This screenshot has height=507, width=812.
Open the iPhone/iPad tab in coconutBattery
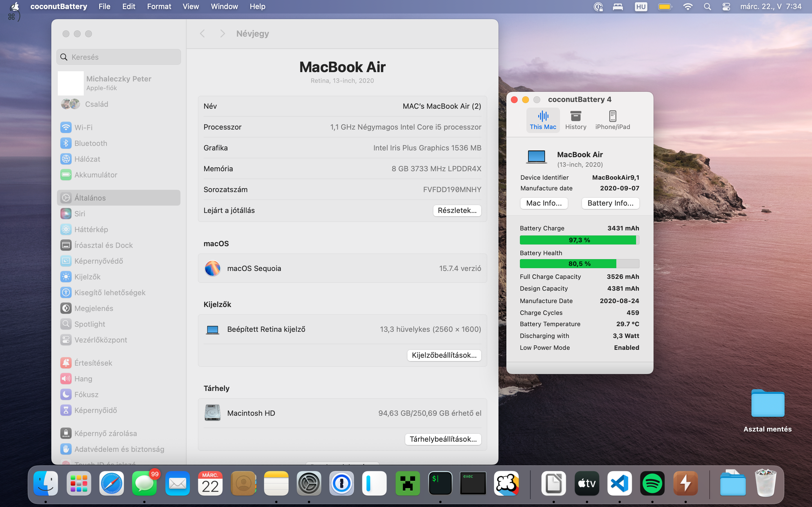[613, 120]
